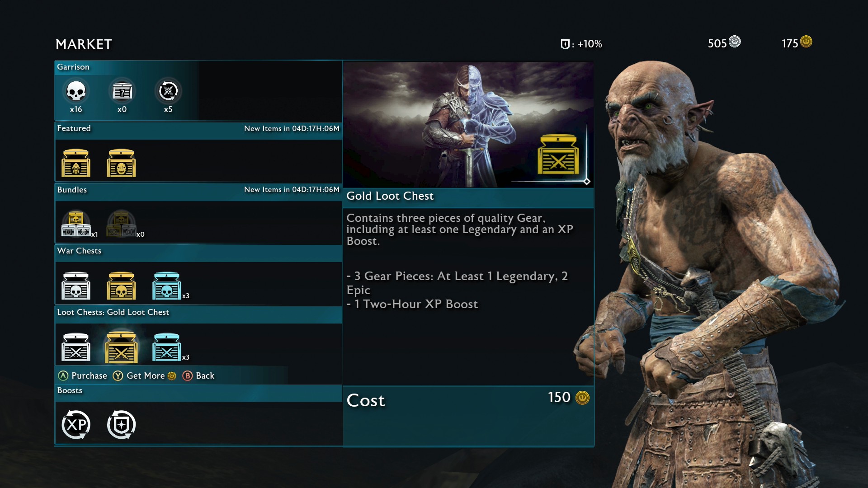Select the Garrison training orders icon

coord(168,91)
